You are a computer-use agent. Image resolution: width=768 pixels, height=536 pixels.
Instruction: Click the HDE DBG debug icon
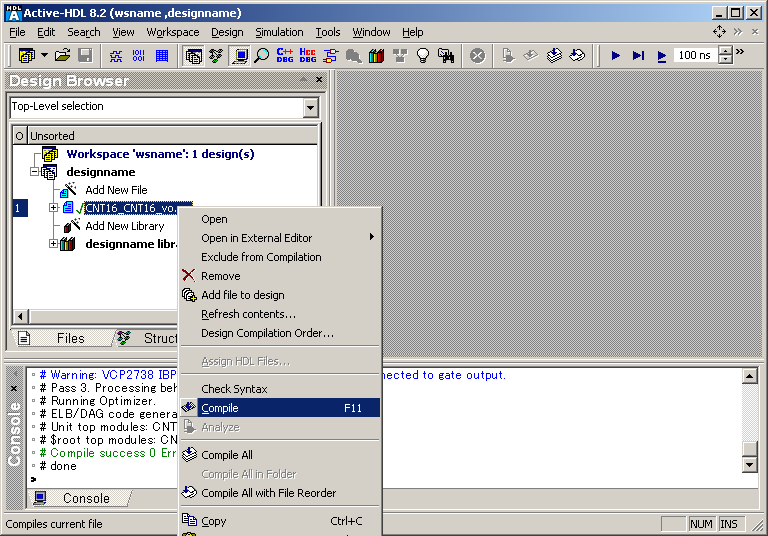(308, 55)
